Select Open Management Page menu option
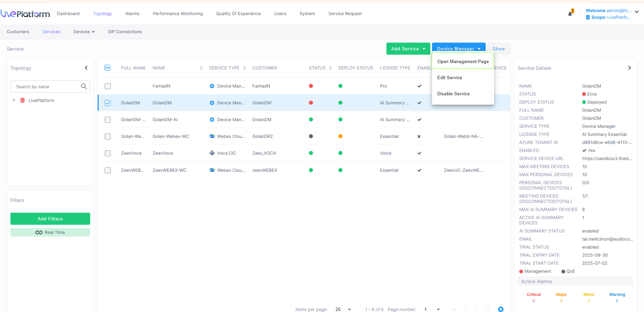The height and width of the screenshot is (312, 644). pyautogui.click(x=463, y=61)
